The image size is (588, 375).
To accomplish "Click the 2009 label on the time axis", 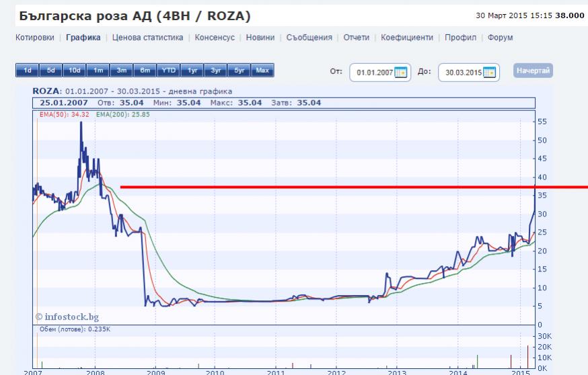I will tap(155, 372).
